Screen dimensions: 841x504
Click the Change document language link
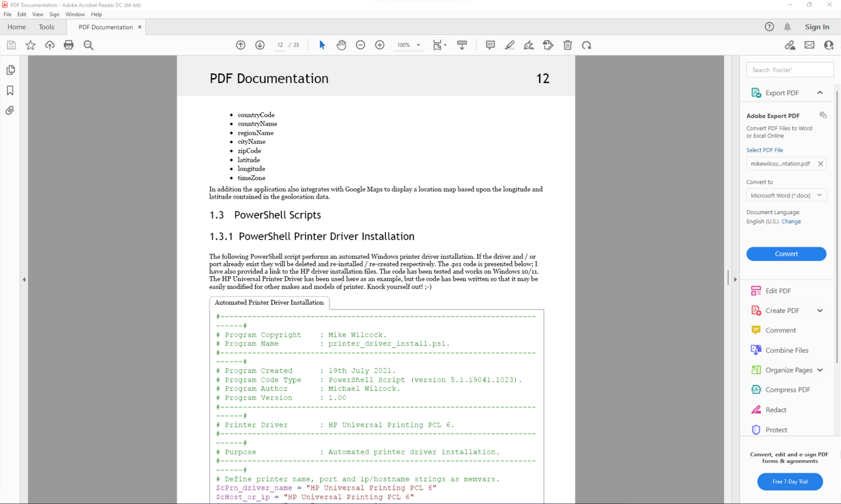(x=791, y=221)
